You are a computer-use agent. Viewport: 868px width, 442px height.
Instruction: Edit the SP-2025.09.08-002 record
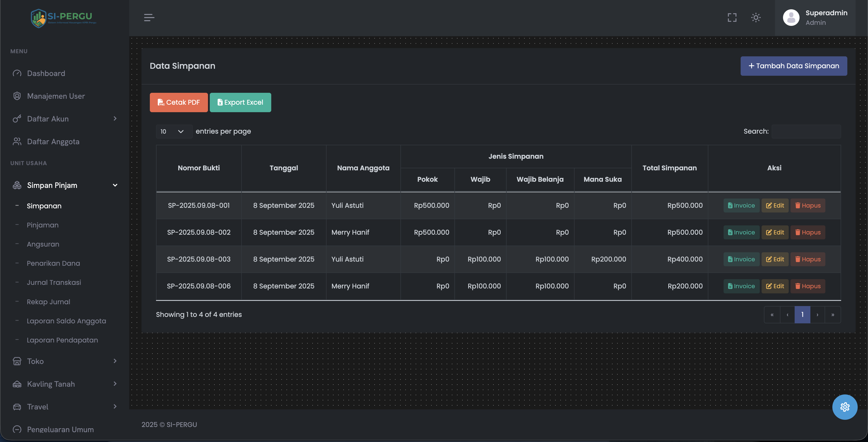775,232
